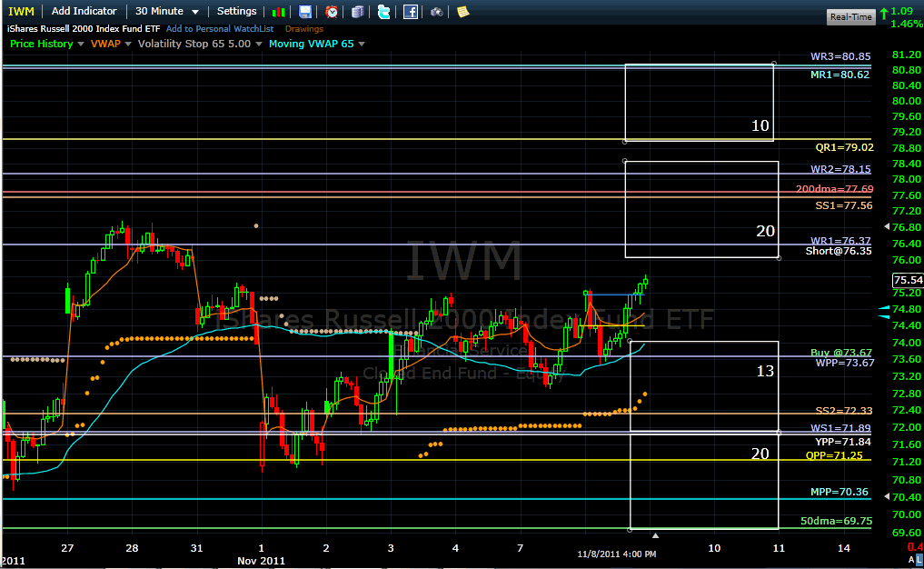The width and height of the screenshot is (924, 569).
Task: Open the Add Indicator menu
Action: tap(84, 11)
